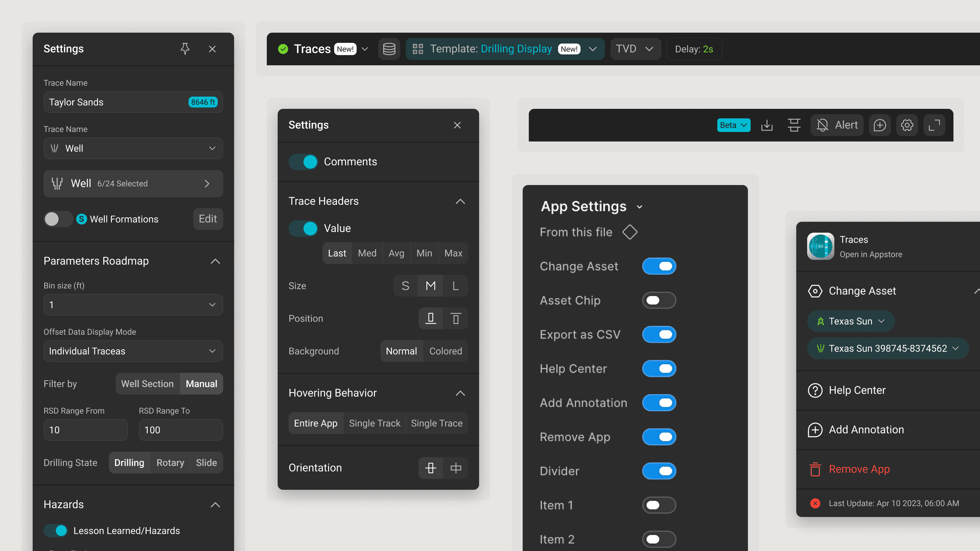Toggle the Change Asset switch in App Settings
Image resolution: width=980 pixels, height=551 pixels.
[659, 266]
